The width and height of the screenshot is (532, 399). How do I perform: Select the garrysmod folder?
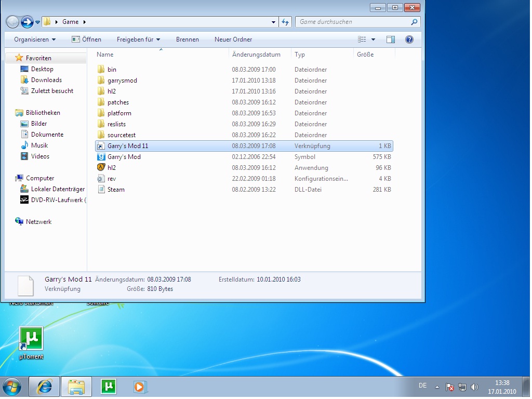click(x=122, y=81)
